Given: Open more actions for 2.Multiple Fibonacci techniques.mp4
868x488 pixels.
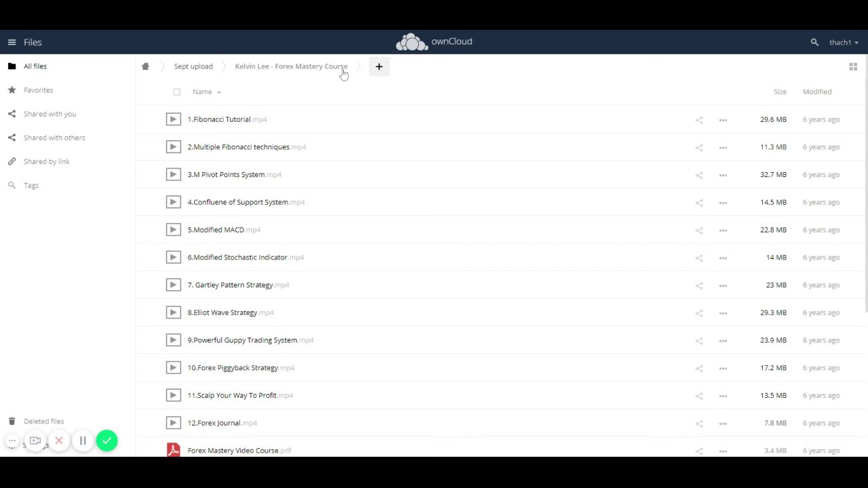Looking at the screenshot, I should pyautogui.click(x=723, y=147).
